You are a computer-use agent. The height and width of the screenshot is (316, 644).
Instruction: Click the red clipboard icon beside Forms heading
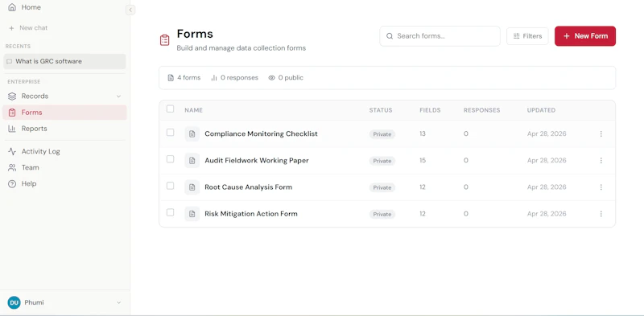[165, 40]
